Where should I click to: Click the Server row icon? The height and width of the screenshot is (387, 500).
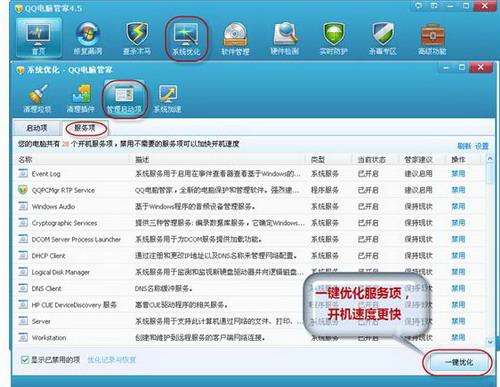(x=23, y=321)
